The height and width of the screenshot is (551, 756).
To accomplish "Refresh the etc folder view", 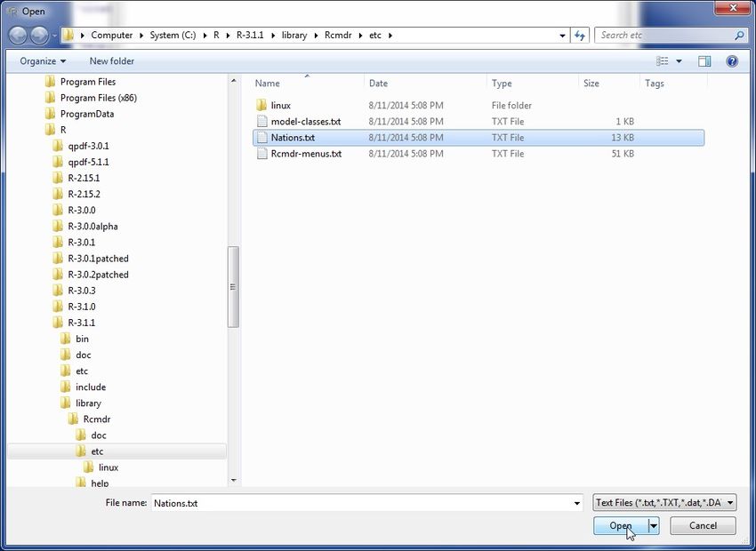I will [580, 36].
